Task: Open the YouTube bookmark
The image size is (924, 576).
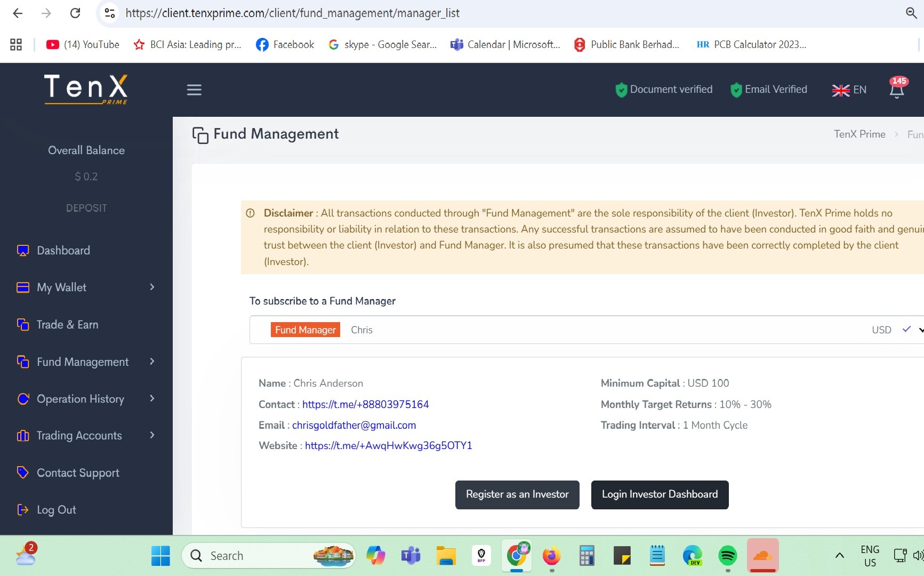Action: click(x=83, y=45)
